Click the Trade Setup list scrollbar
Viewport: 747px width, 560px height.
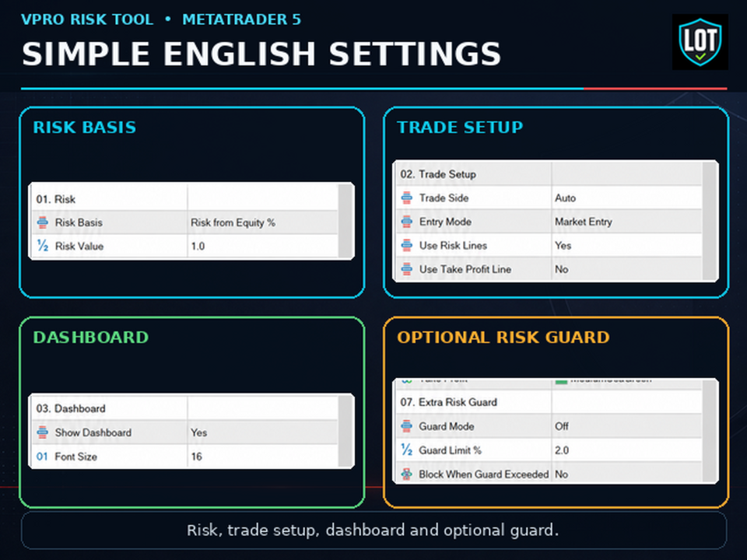click(x=710, y=221)
